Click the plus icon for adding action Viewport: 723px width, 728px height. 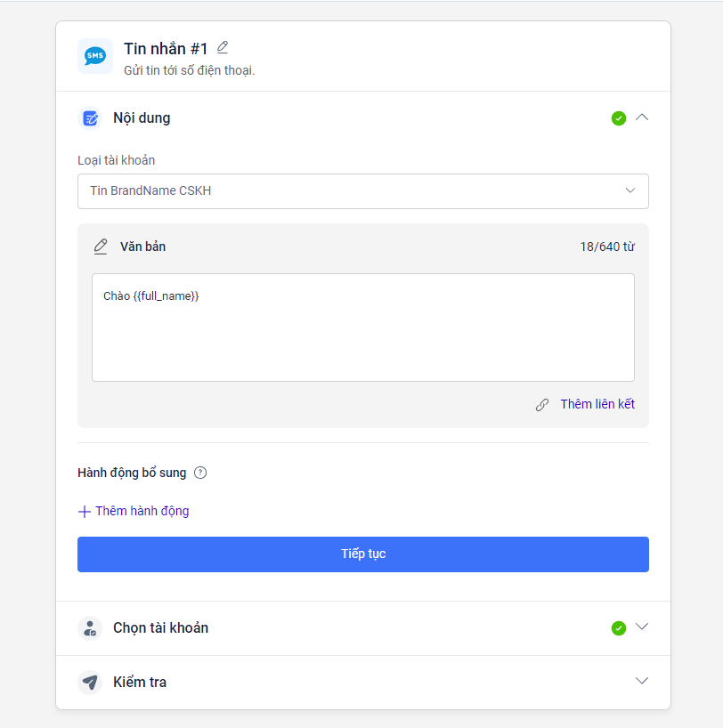click(x=85, y=511)
